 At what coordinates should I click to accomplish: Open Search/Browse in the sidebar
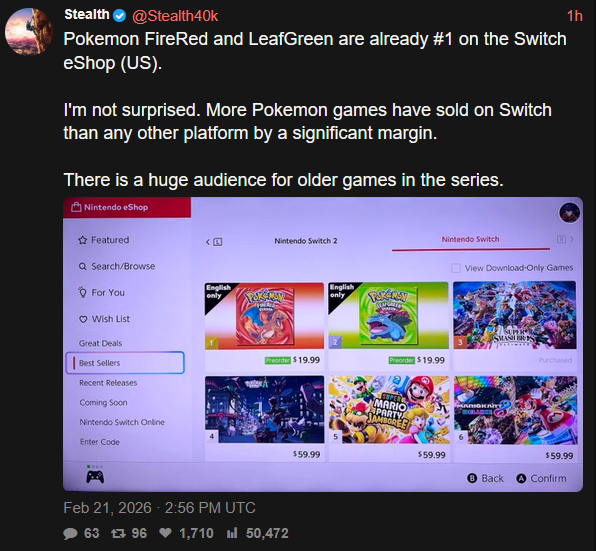coord(117,266)
